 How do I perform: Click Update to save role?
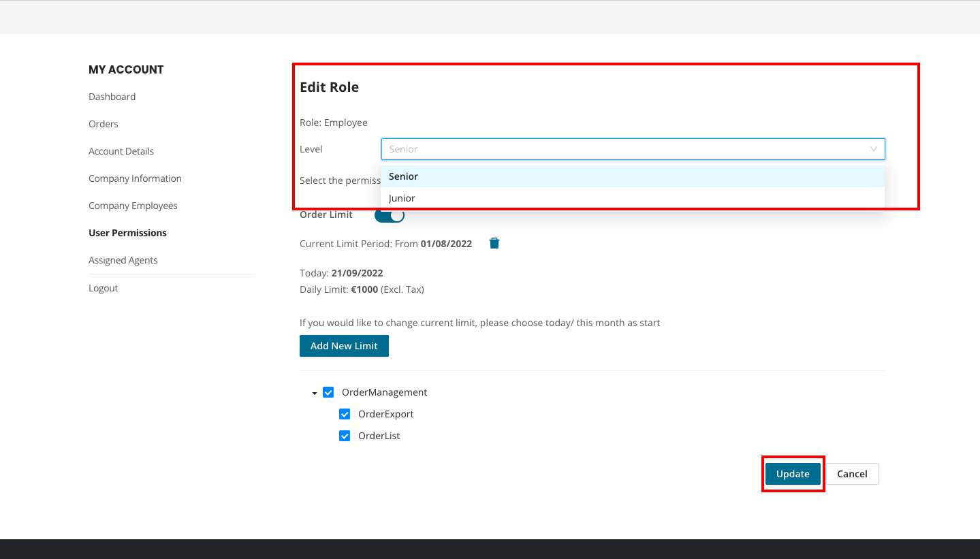point(793,474)
